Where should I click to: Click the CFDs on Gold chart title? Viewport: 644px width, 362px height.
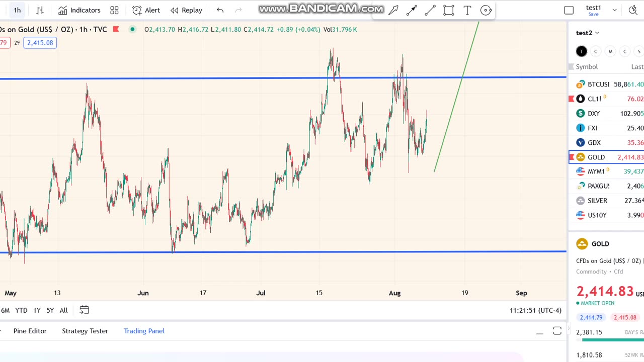click(x=53, y=29)
